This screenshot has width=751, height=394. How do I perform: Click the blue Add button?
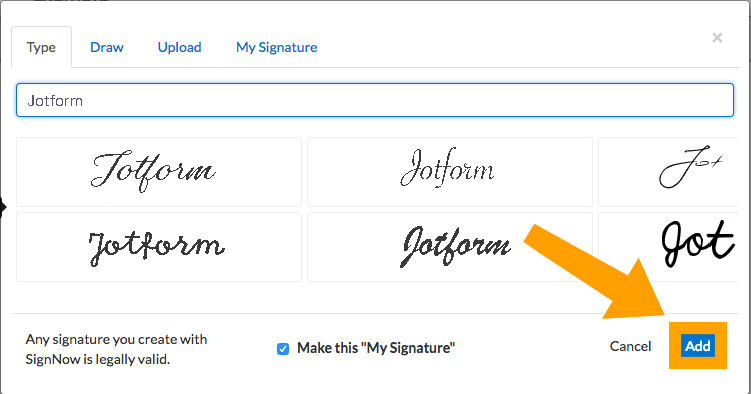(x=698, y=346)
